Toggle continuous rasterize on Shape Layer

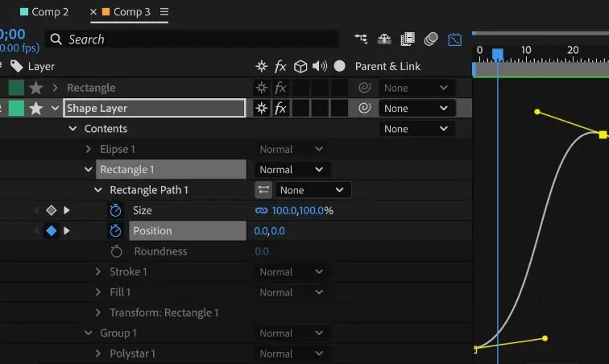point(261,108)
